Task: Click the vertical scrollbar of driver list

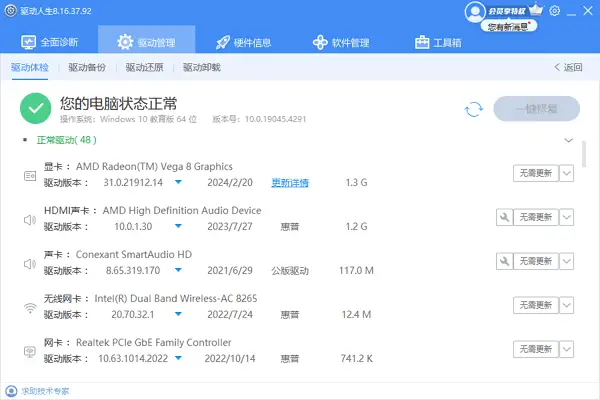Action: (x=584, y=160)
